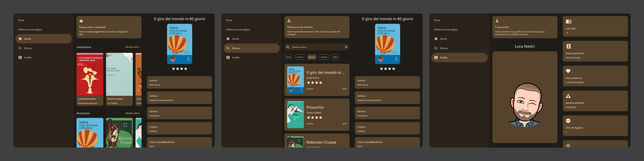Toggle the Editore filter chip
This screenshot has height=161, width=644.
(324, 57)
